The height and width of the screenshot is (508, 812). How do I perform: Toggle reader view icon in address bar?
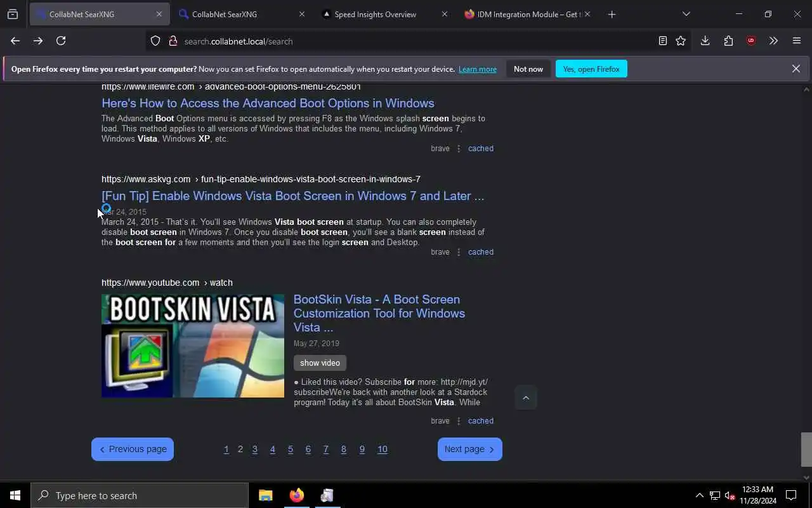pyautogui.click(x=662, y=41)
